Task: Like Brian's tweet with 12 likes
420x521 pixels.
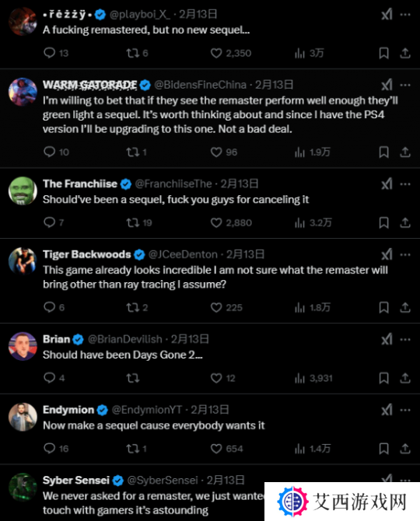Action: [x=216, y=378]
